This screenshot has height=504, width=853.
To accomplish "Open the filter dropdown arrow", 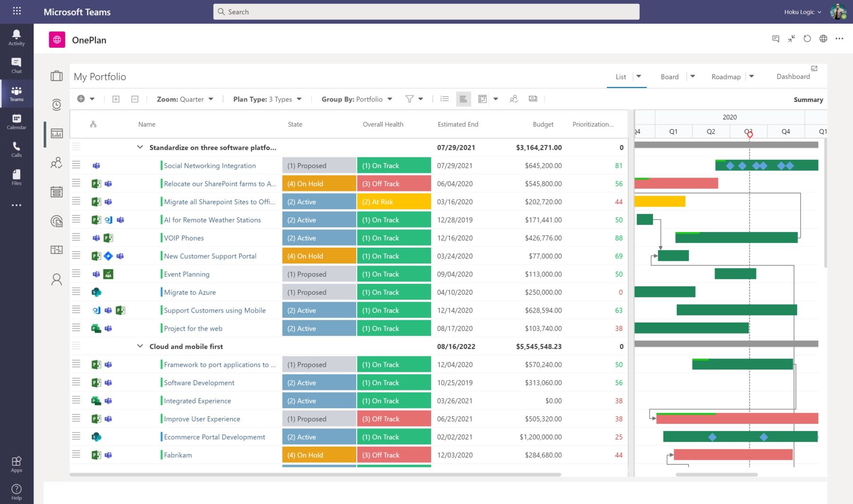I will pyautogui.click(x=421, y=99).
